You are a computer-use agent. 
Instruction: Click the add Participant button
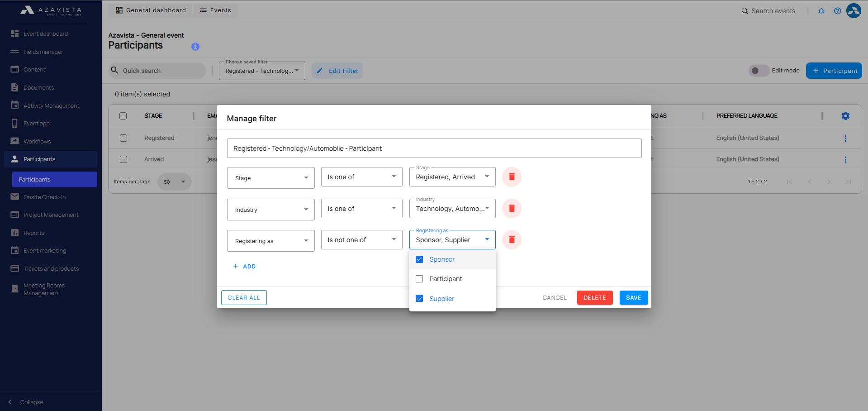click(x=834, y=71)
